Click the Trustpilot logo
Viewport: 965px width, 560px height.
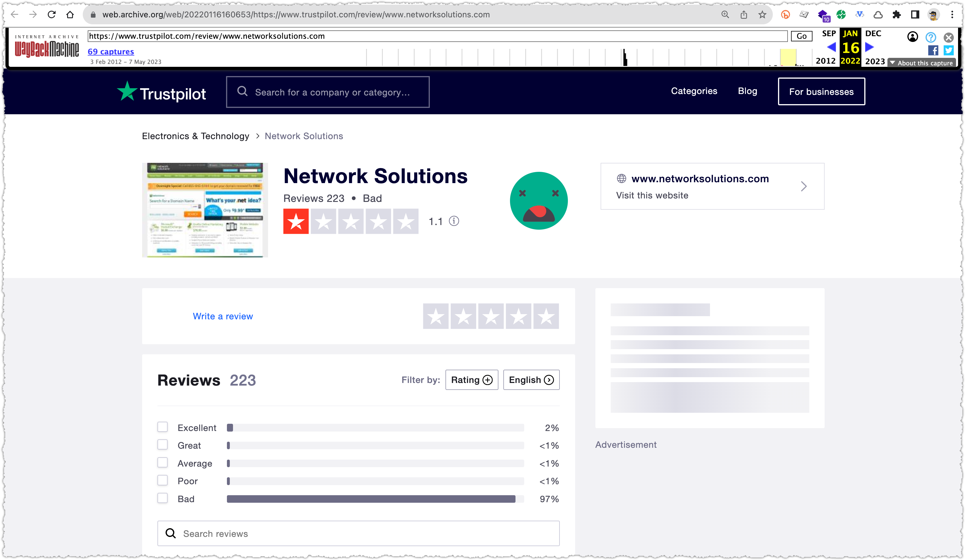[161, 92]
